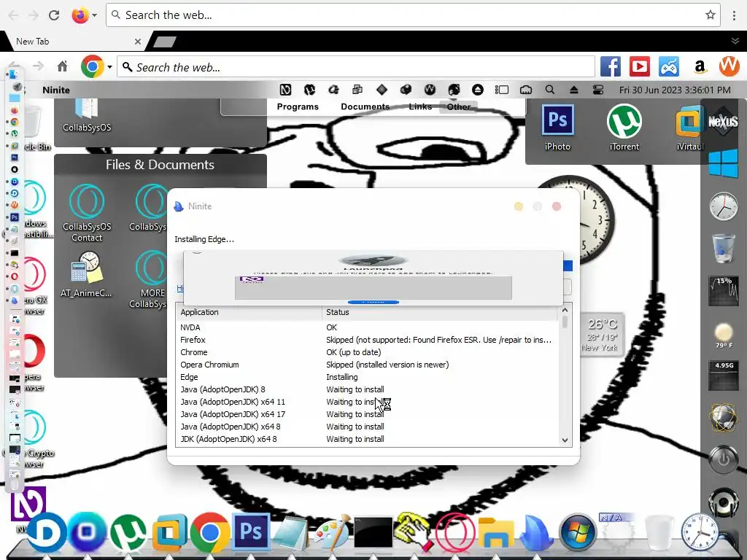Open CollabSysOS Contact shortcut
This screenshot has width=747, height=560.
coord(87,212)
